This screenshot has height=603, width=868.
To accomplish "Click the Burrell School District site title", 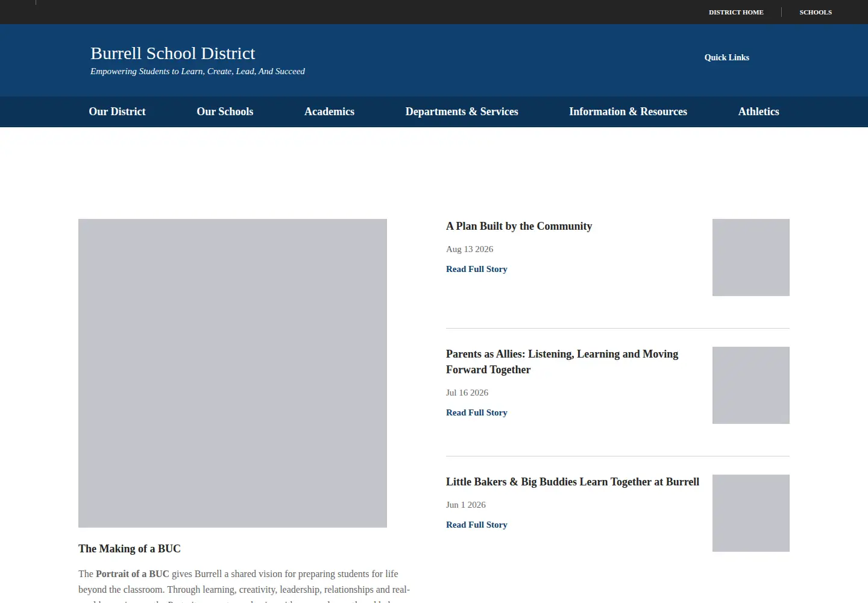I will (172, 53).
